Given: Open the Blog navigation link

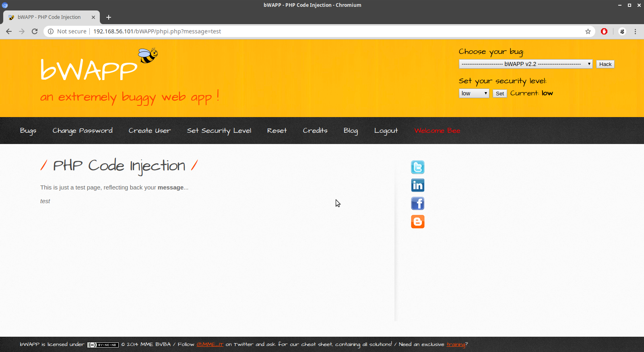Looking at the screenshot, I should [x=351, y=131].
